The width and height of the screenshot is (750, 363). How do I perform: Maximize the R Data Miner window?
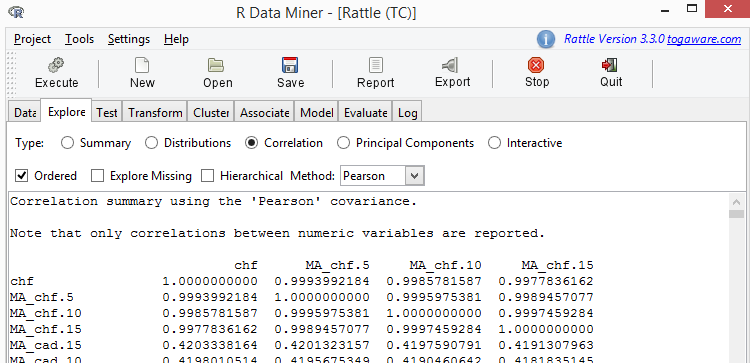pyautogui.click(x=692, y=9)
